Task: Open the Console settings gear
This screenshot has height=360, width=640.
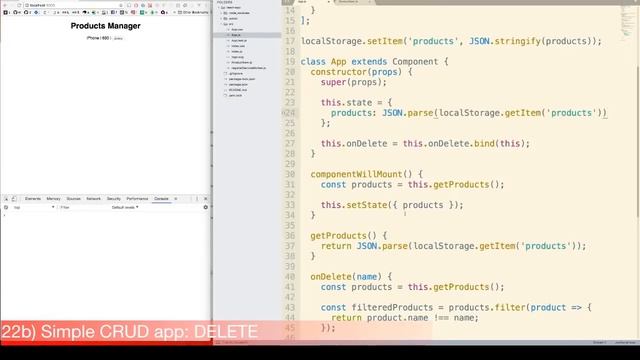Action: (205, 207)
